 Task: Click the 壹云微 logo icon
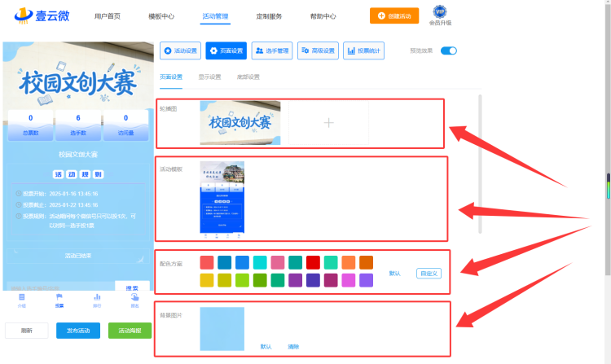click(x=24, y=15)
